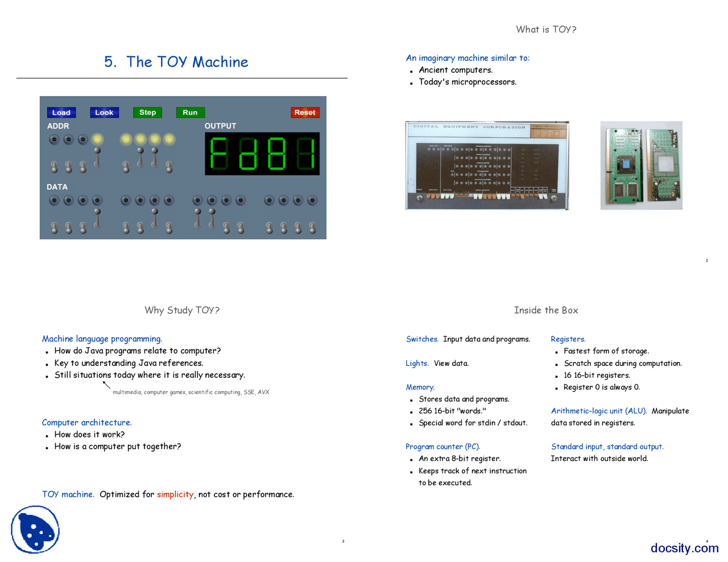The width and height of the screenshot is (728, 562).
Task: Click an unlit DATA indicator light
Action: [68, 200]
